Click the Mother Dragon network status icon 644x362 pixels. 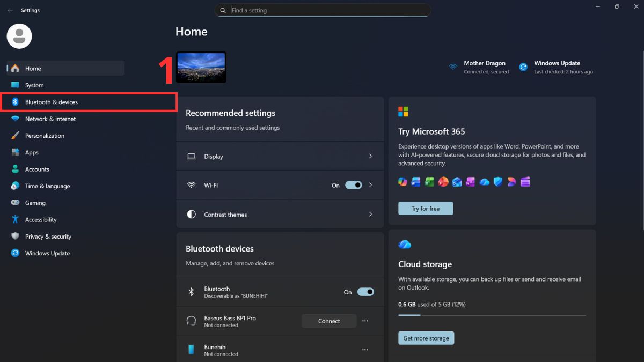[452, 67]
